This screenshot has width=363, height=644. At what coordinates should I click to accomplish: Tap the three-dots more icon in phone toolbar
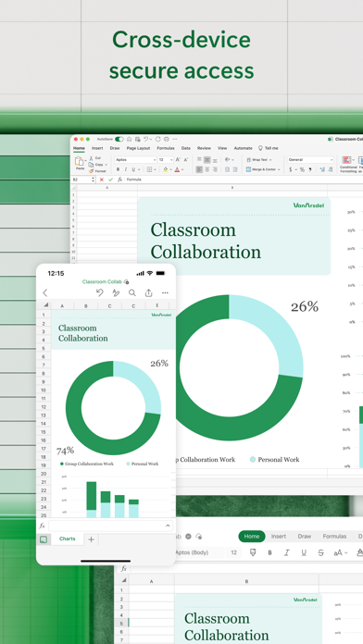165,292
